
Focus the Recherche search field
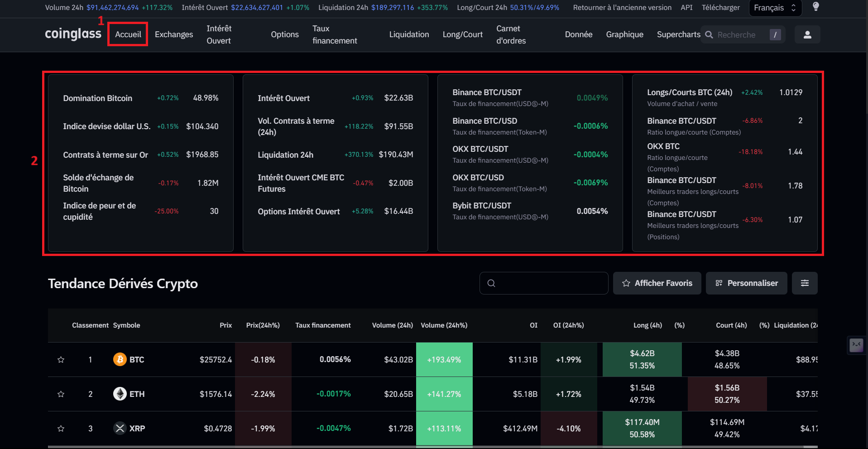(x=743, y=34)
